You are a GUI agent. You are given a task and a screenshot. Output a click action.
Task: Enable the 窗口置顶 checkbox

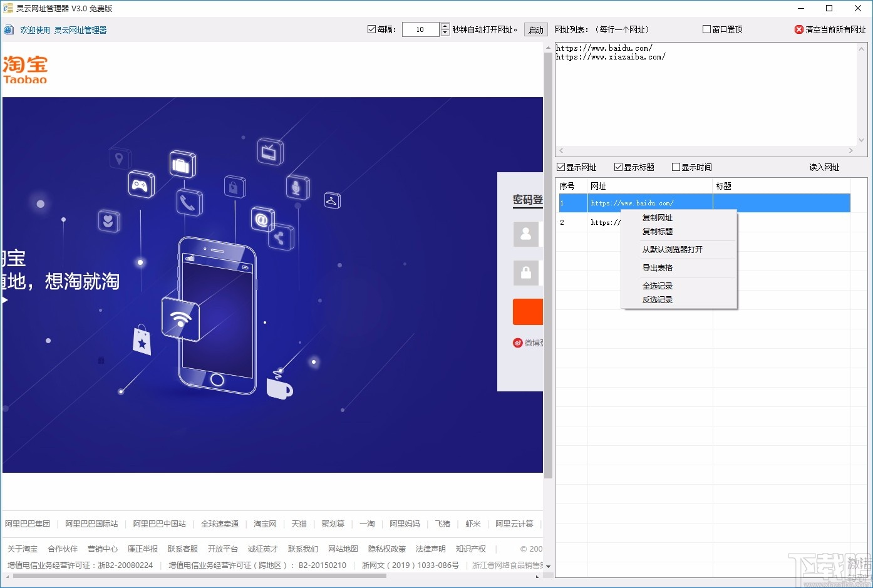pos(706,29)
